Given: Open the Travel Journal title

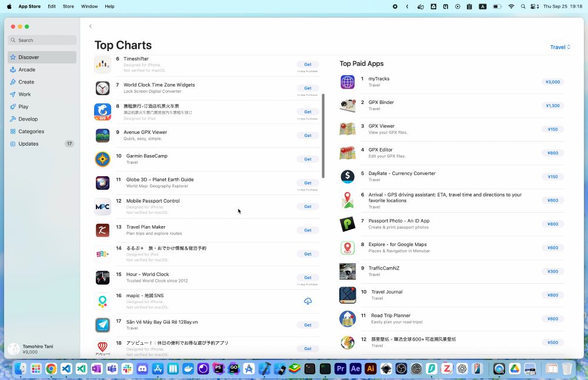Looking at the screenshot, I should coord(387,292).
